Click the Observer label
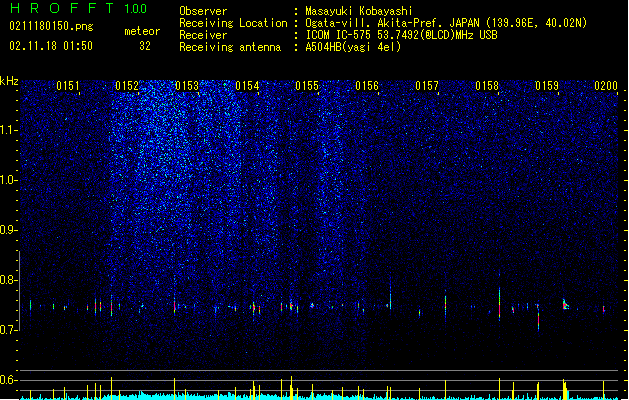The width and height of the screenshot is (629, 400). coord(203,11)
